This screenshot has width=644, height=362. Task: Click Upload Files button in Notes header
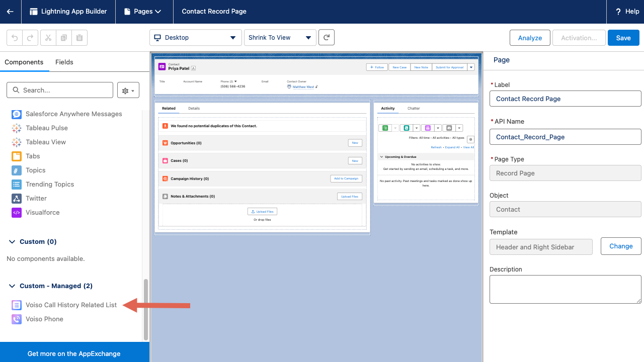(x=349, y=197)
